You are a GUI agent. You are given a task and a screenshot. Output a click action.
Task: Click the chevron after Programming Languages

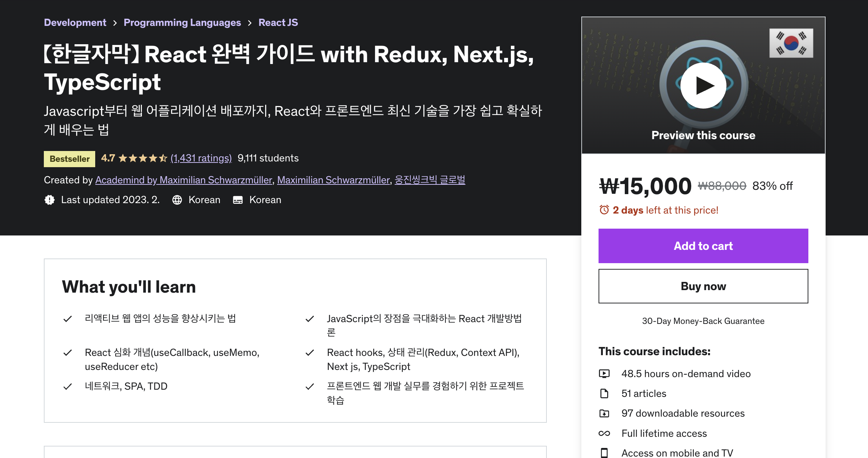pos(250,23)
